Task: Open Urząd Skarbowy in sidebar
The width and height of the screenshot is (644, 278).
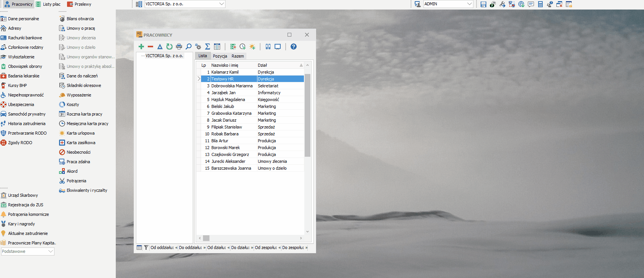Action: tap(19, 195)
